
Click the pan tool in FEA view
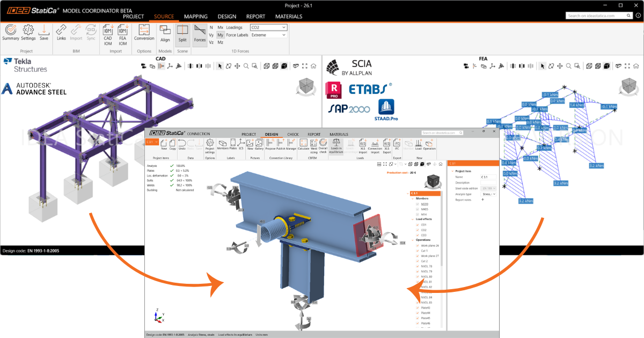(x=560, y=66)
